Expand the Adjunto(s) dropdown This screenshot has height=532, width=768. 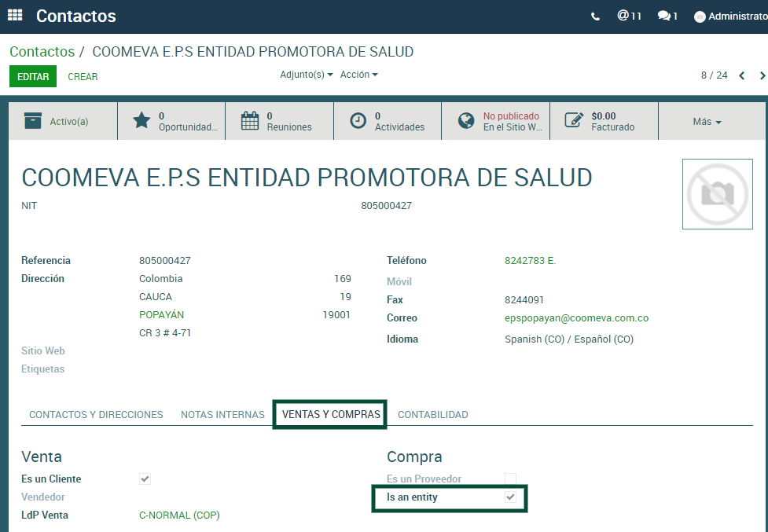pyautogui.click(x=306, y=75)
